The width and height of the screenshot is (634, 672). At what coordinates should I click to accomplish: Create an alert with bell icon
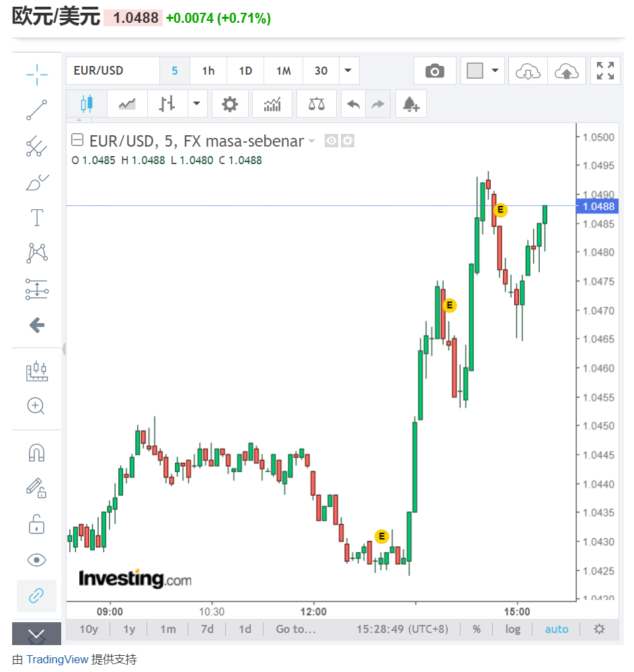pos(411,104)
